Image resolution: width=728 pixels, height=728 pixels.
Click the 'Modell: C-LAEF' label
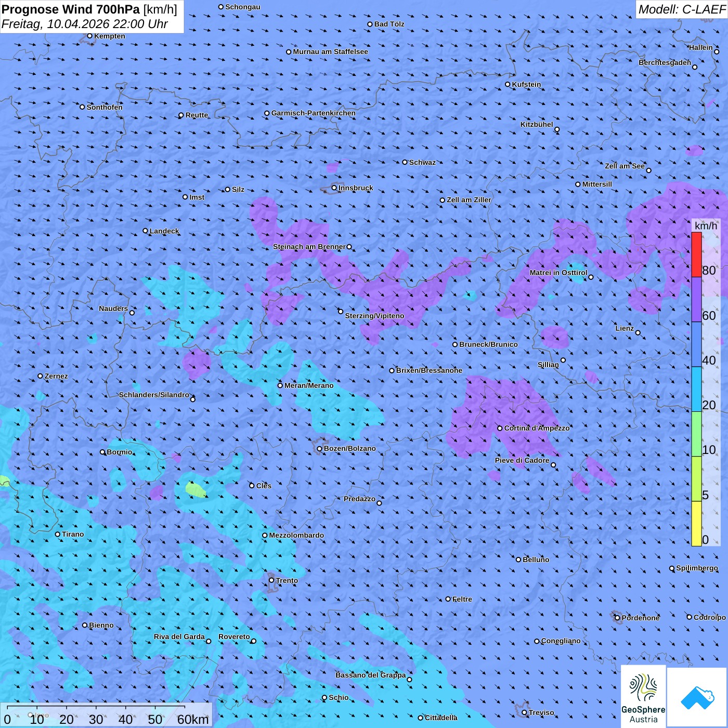pos(682,9)
